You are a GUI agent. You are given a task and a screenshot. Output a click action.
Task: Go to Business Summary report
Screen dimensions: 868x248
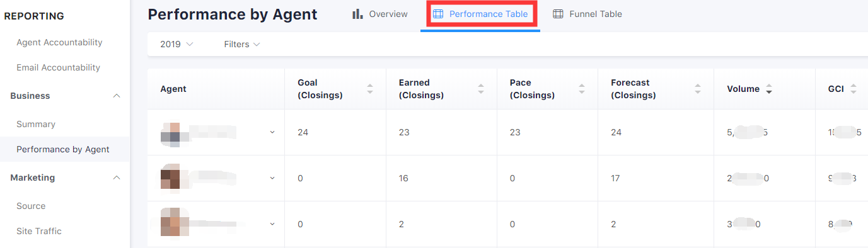click(x=36, y=124)
